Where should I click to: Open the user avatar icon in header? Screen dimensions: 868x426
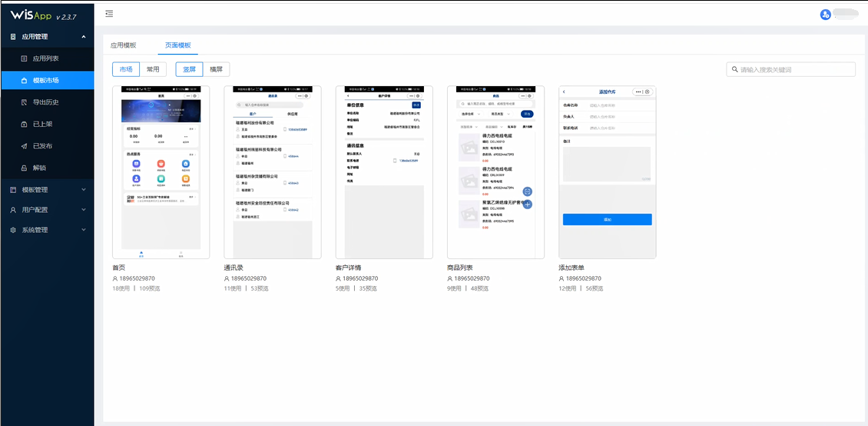coord(826,14)
